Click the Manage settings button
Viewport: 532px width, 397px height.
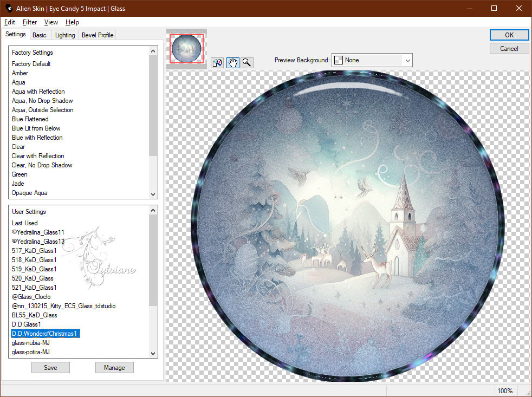[114, 367]
